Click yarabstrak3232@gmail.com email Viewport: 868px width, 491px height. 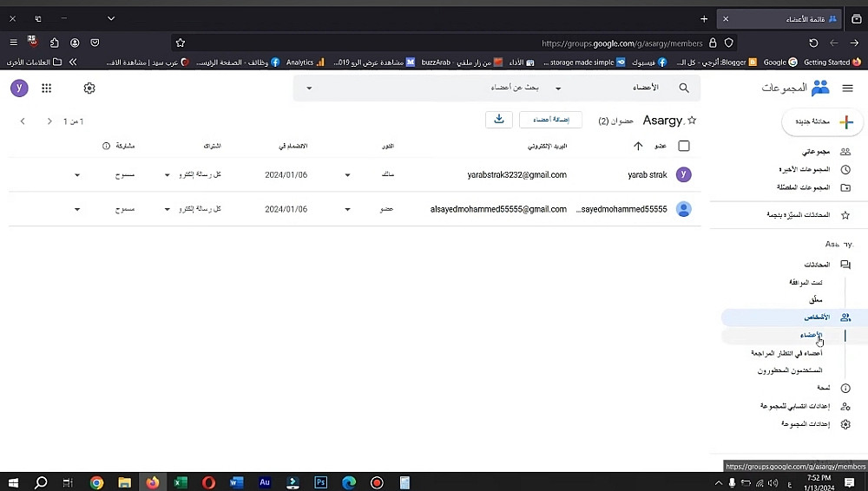517,175
